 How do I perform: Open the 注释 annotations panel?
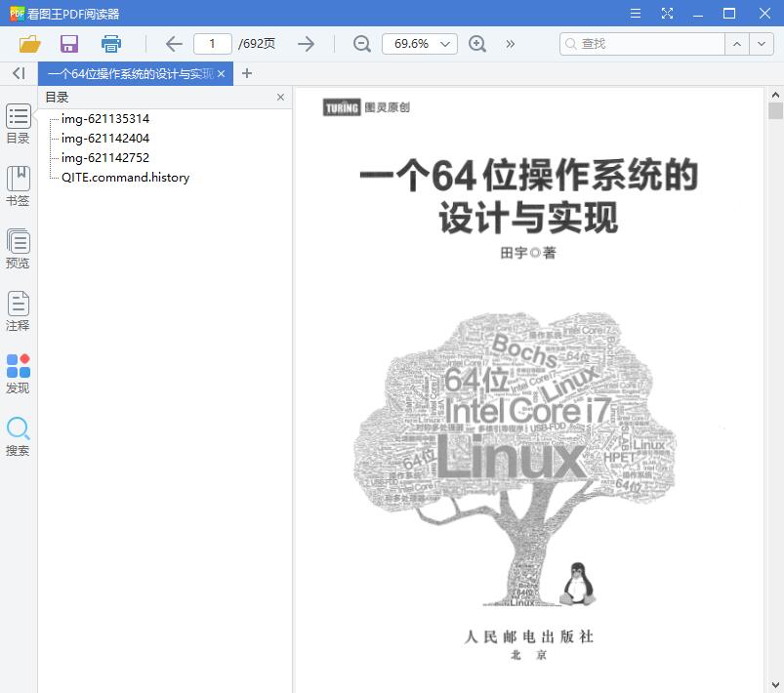[x=19, y=311]
